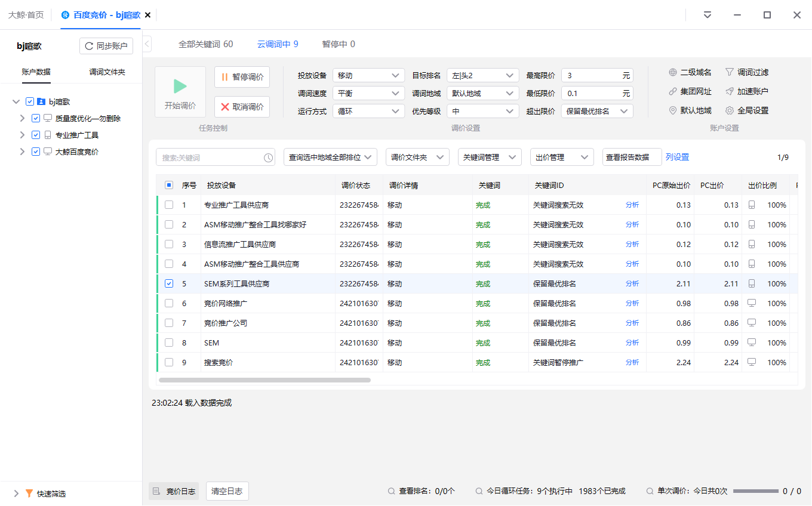Image resolution: width=812 pixels, height=506 pixels.
Task: Check the box for row 竞价网络推广
Action: 169,303
